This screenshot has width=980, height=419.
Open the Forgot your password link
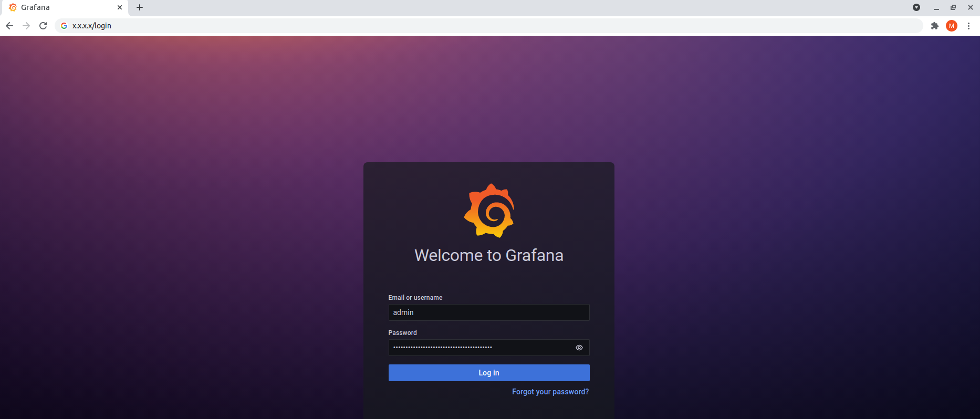click(x=550, y=392)
